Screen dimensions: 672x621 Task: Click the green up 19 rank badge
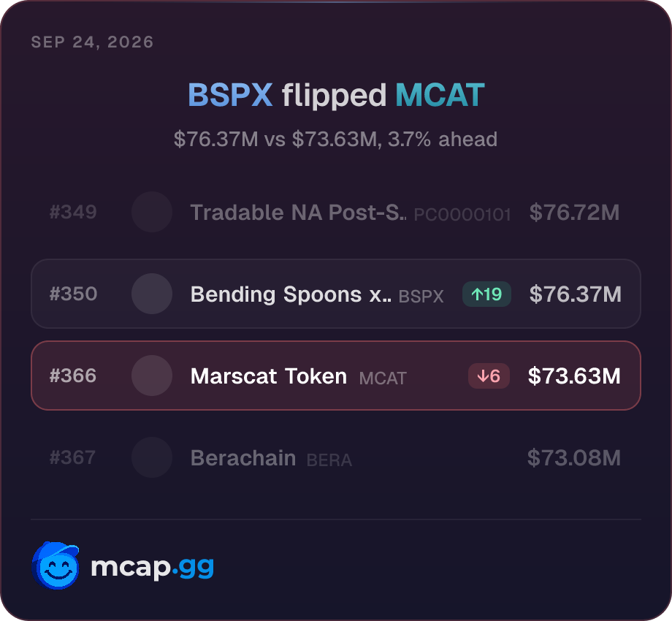pyautogui.click(x=486, y=294)
